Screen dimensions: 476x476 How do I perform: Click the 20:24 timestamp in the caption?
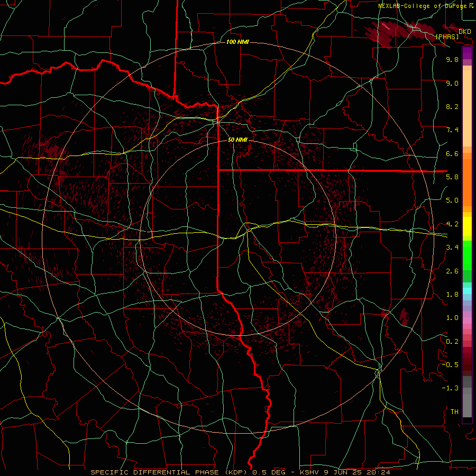tap(380, 472)
